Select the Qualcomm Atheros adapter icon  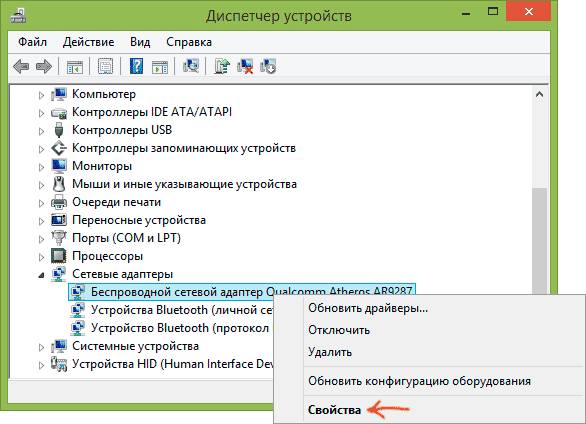coord(78,292)
